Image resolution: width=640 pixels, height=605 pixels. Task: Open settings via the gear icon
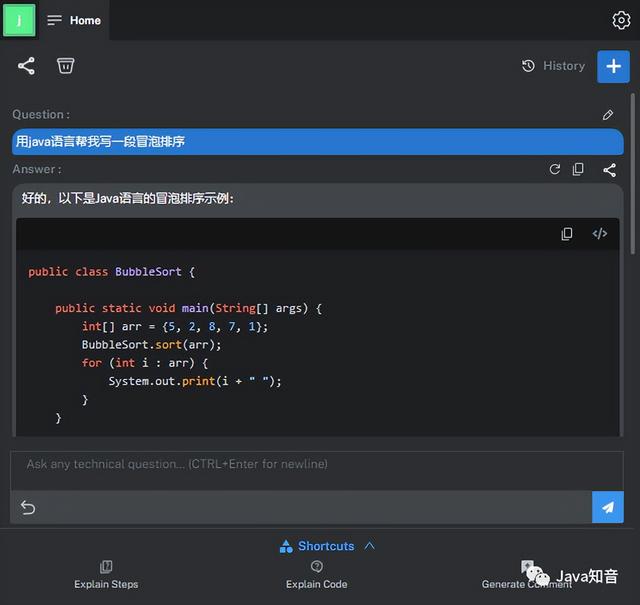coord(620,20)
